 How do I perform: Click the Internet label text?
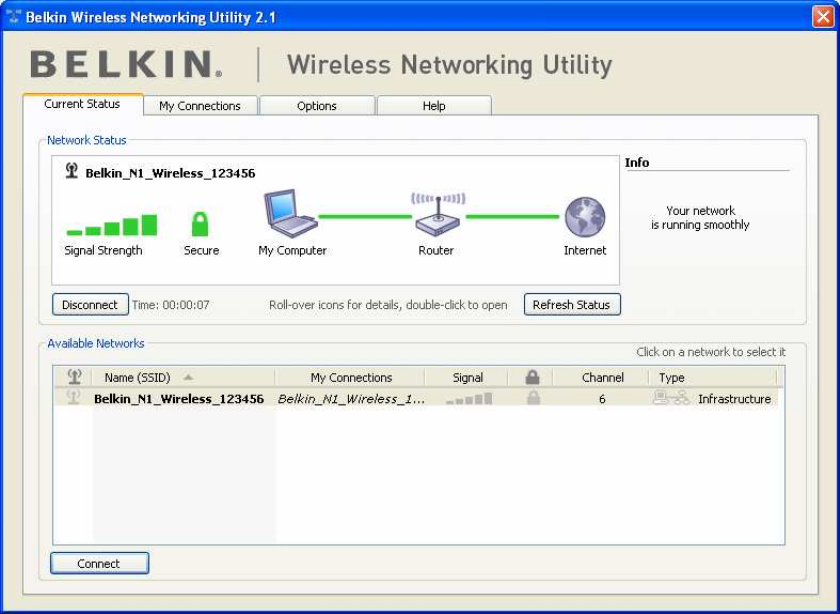pos(585,250)
